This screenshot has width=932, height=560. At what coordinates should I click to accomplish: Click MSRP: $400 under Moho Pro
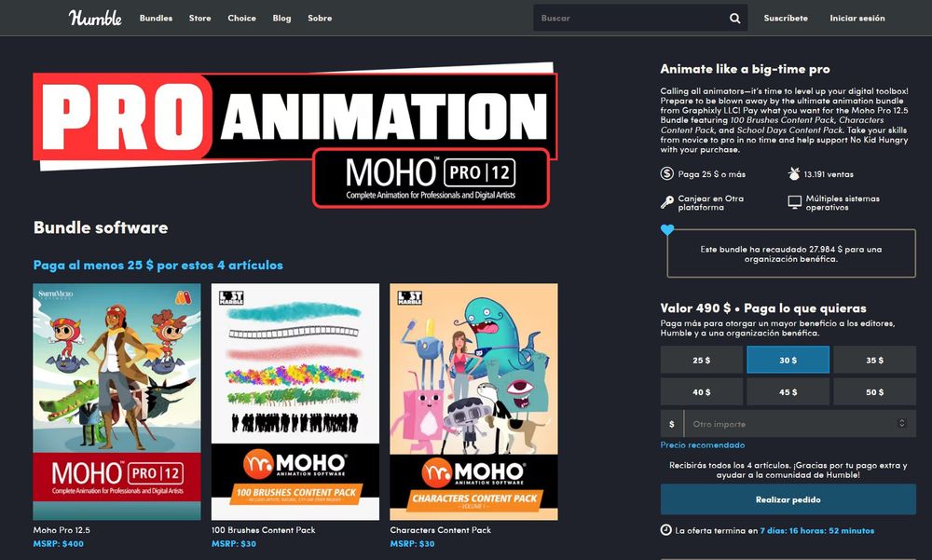pyautogui.click(x=58, y=543)
